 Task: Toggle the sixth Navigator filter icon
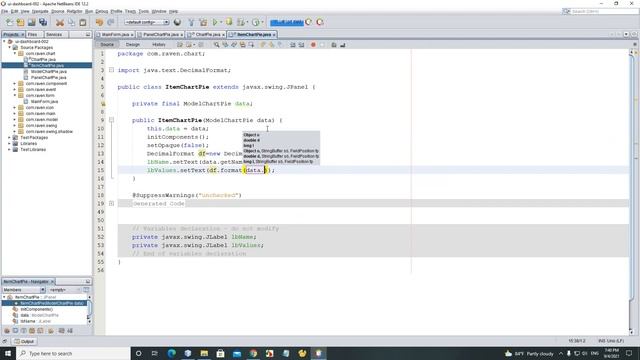51,331
